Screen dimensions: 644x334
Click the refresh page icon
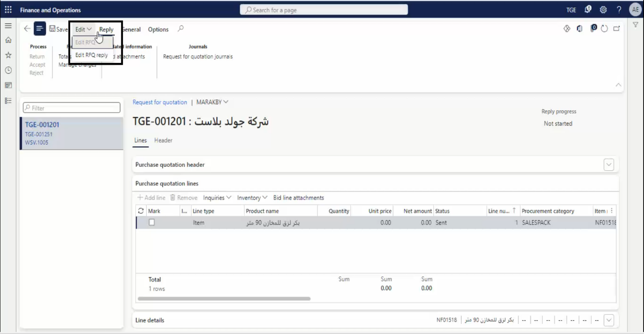coord(605,29)
